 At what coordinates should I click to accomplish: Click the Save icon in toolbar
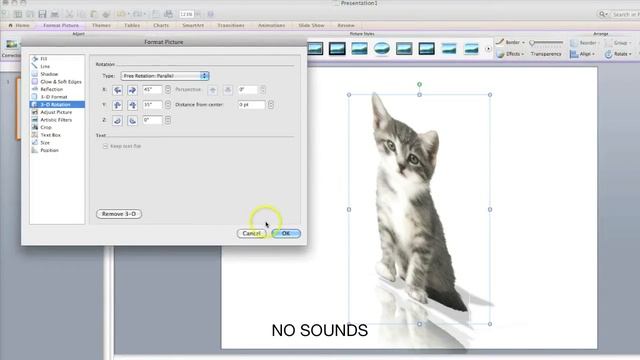[42, 14]
